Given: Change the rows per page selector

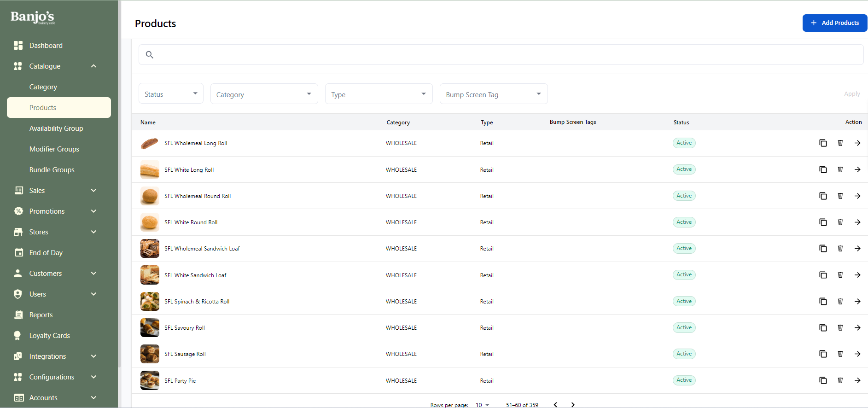Looking at the screenshot, I should pos(482,405).
